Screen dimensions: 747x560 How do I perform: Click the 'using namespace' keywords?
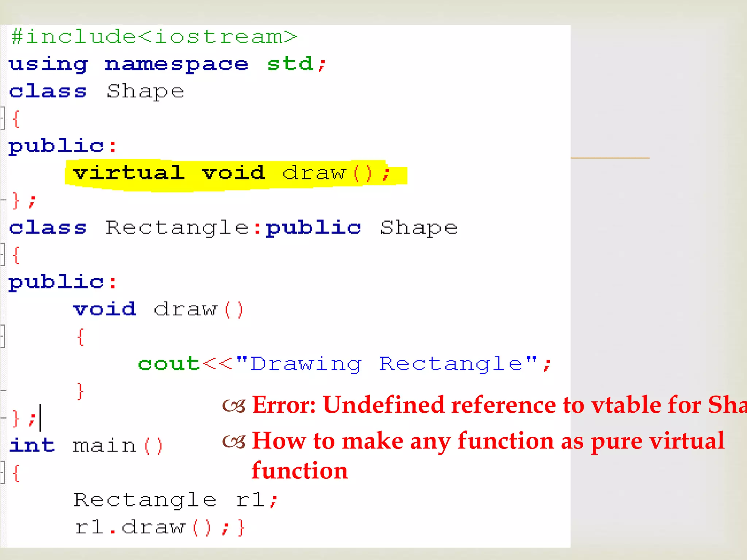click(128, 64)
